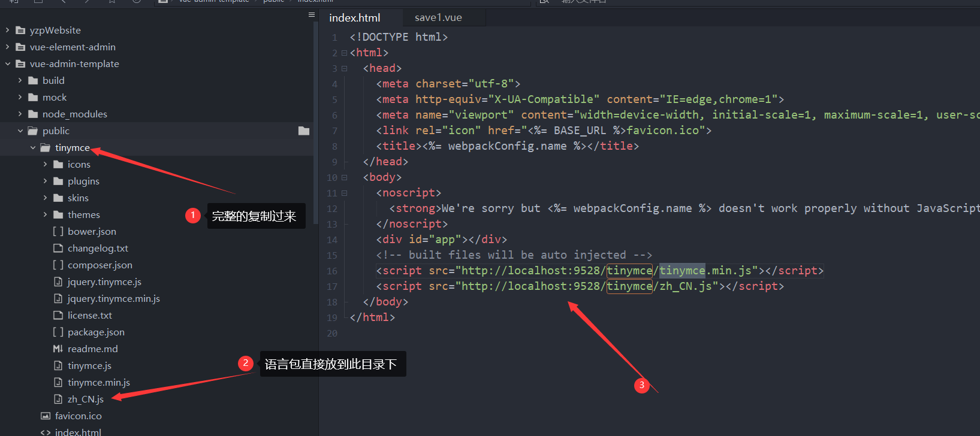Open the bower.json file
The width and height of the screenshot is (980, 436).
[92, 231]
